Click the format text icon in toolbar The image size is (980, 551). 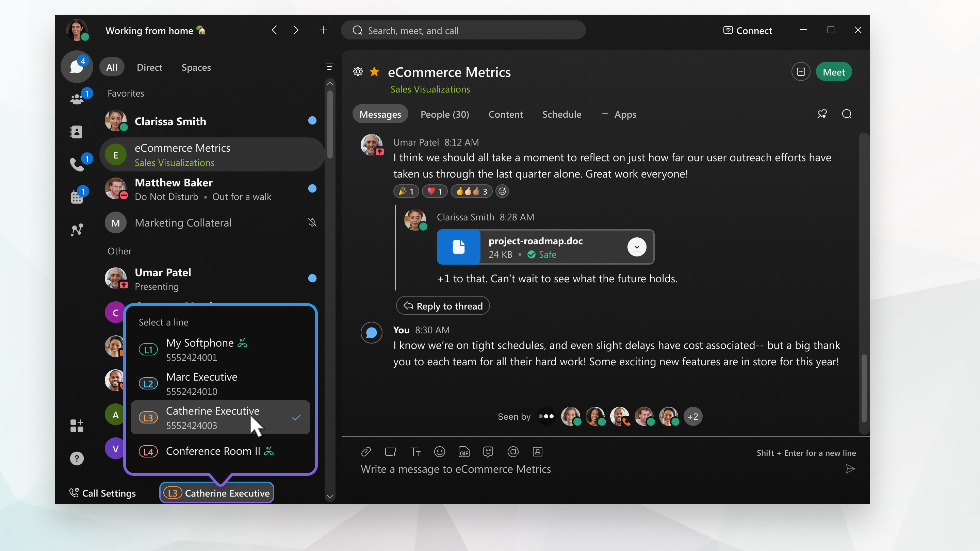(414, 451)
